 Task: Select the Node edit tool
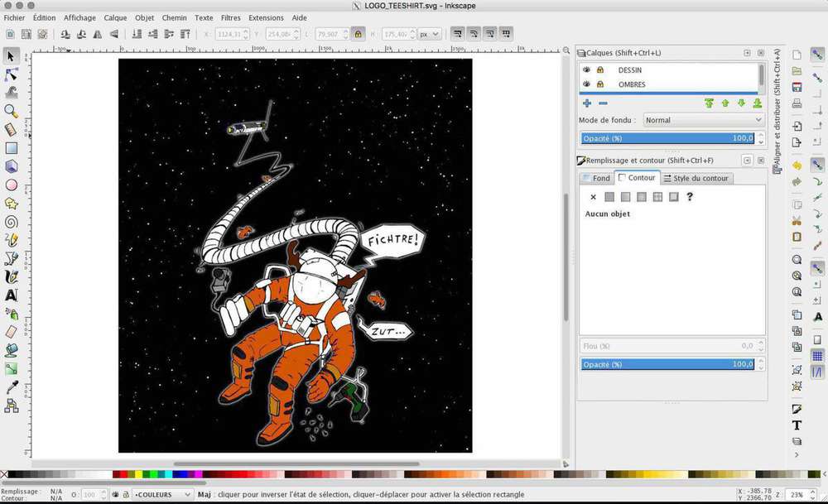(x=11, y=74)
